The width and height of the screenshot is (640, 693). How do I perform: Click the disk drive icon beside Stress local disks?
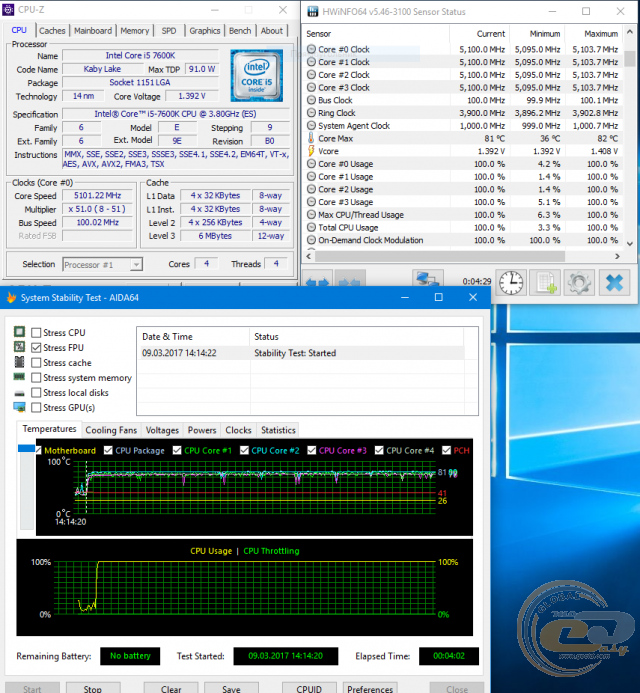[x=19, y=392]
